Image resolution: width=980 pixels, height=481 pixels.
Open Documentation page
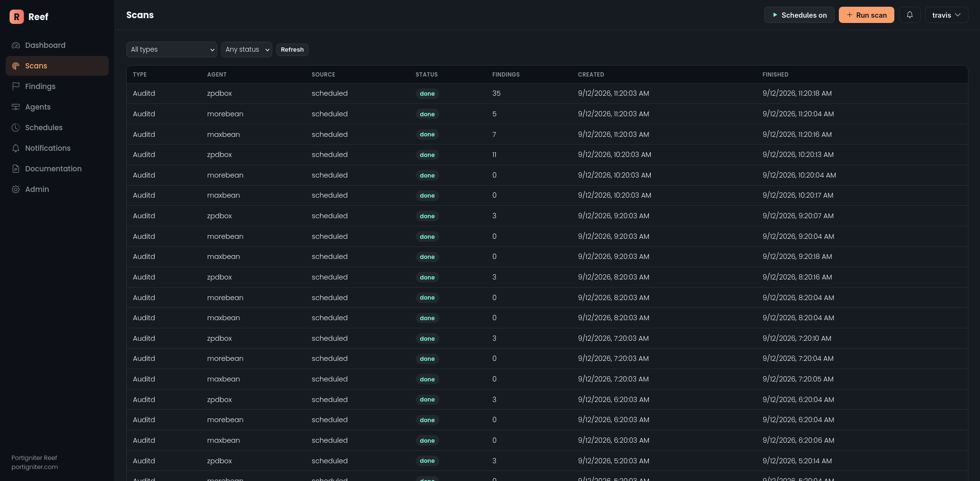tap(57, 169)
